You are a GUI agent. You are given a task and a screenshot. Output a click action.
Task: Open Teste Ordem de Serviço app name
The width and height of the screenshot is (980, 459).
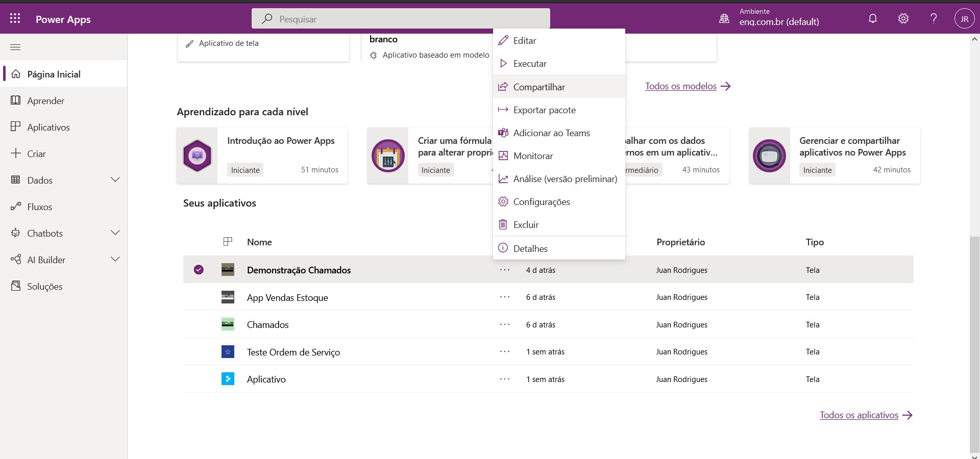point(293,352)
